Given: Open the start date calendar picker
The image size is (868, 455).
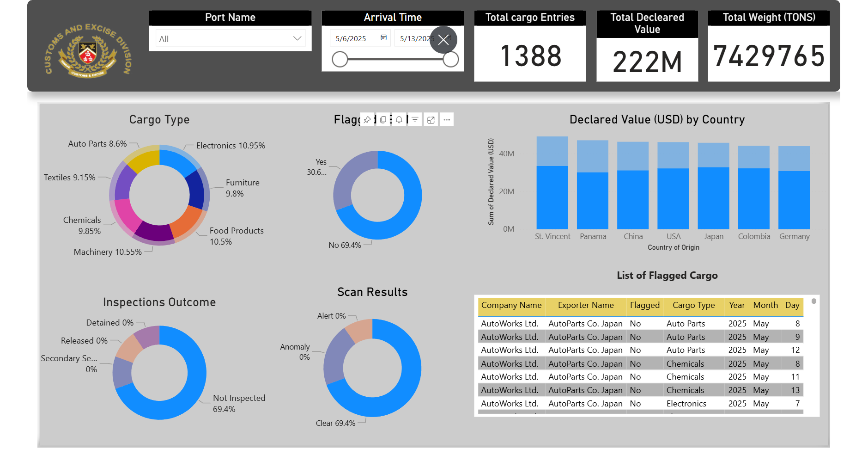Looking at the screenshot, I should 383,38.
